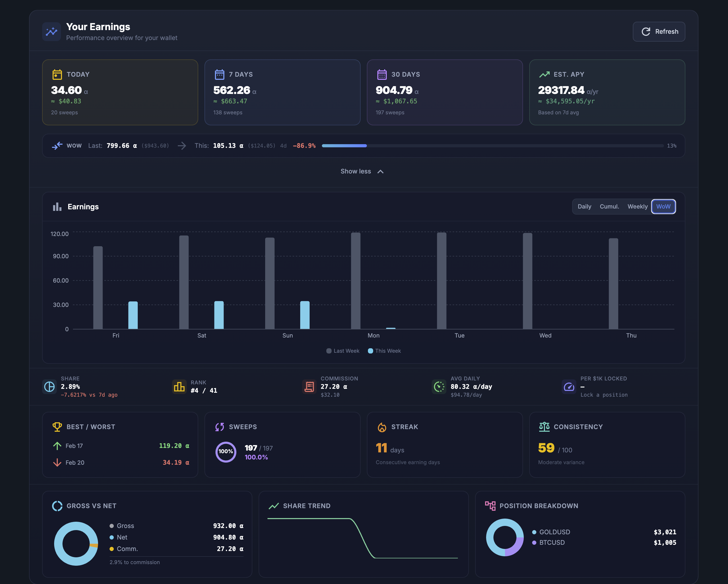This screenshot has width=728, height=584.
Task: Click the Streak flame icon
Action: pyautogui.click(x=382, y=427)
